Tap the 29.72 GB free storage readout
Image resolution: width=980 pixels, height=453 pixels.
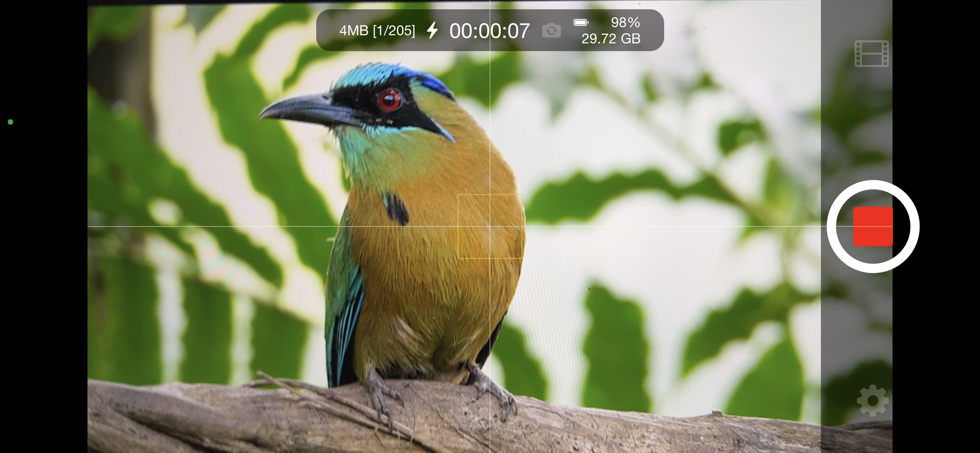[611, 39]
